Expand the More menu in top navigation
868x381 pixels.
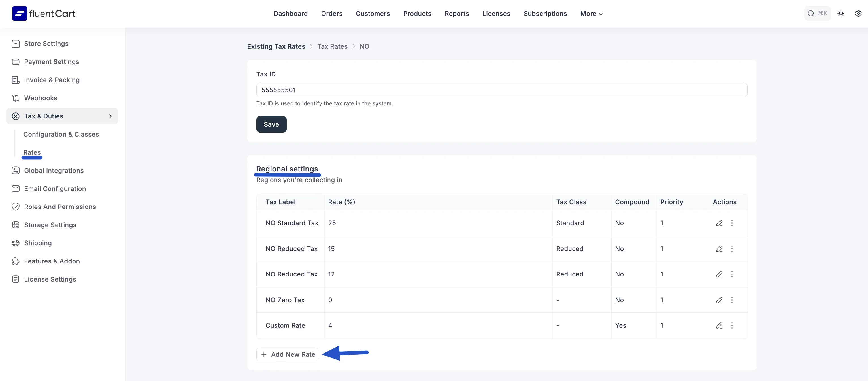[x=591, y=14]
